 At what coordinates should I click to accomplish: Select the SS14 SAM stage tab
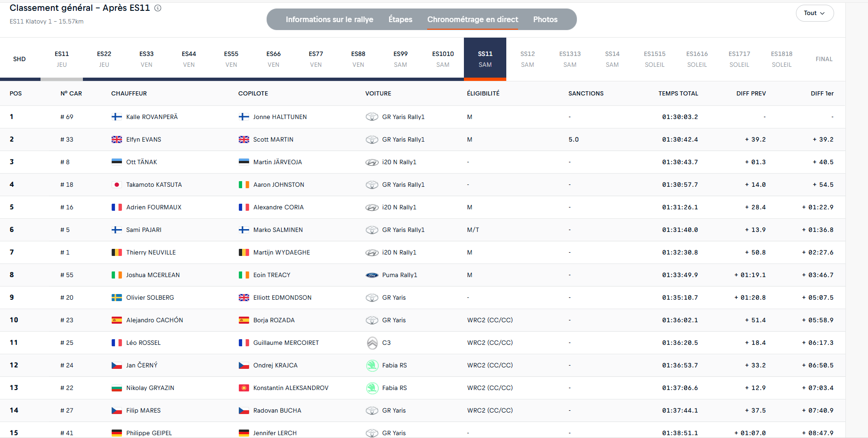pos(612,59)
